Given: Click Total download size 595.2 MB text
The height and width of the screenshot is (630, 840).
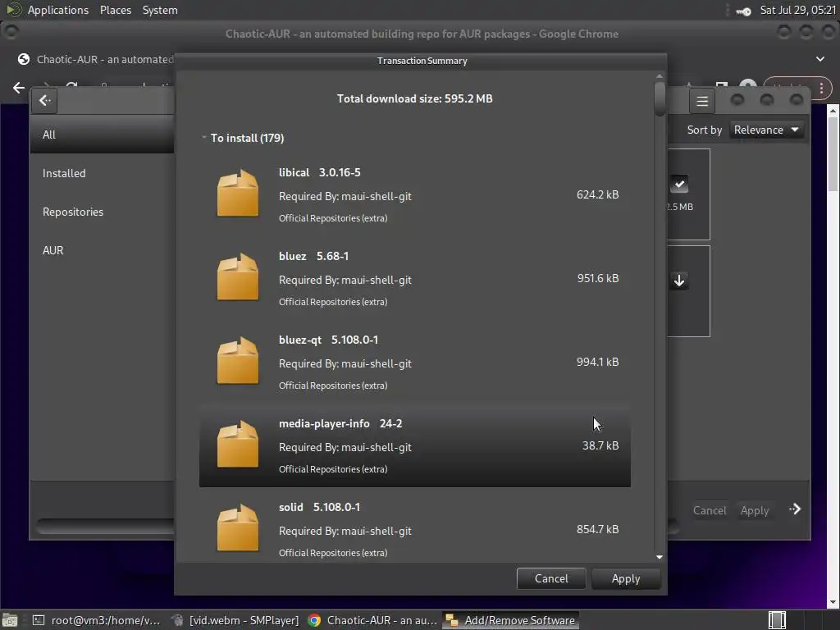Looking at the screenshot, I should 414,98.
